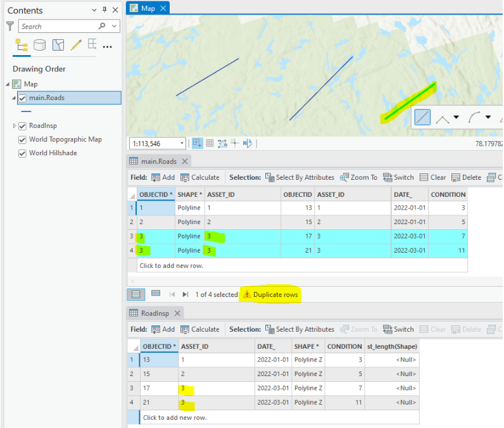
Task: Turn off the World Hillshade layer
Action: 23,153
